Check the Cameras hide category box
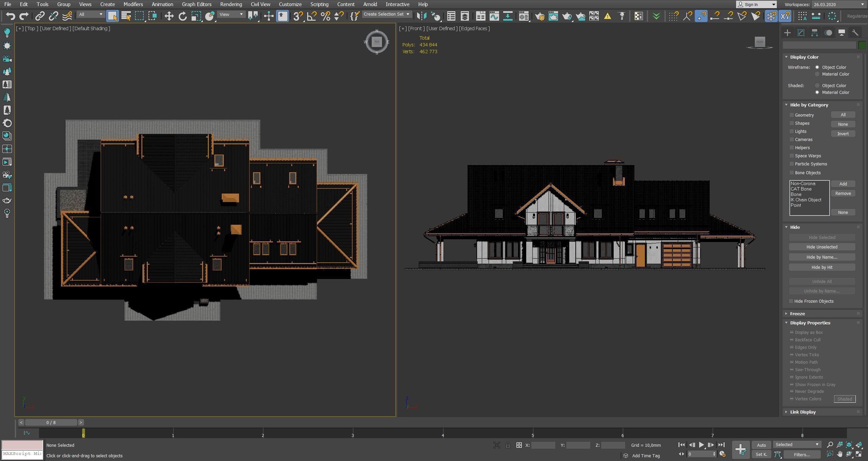This screenshot has height=461, width=868. [792, 139]
